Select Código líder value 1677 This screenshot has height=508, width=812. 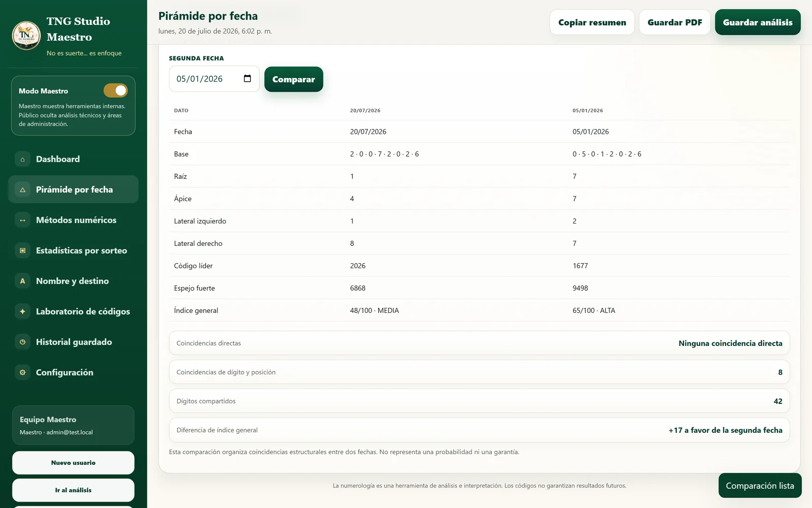580,266
